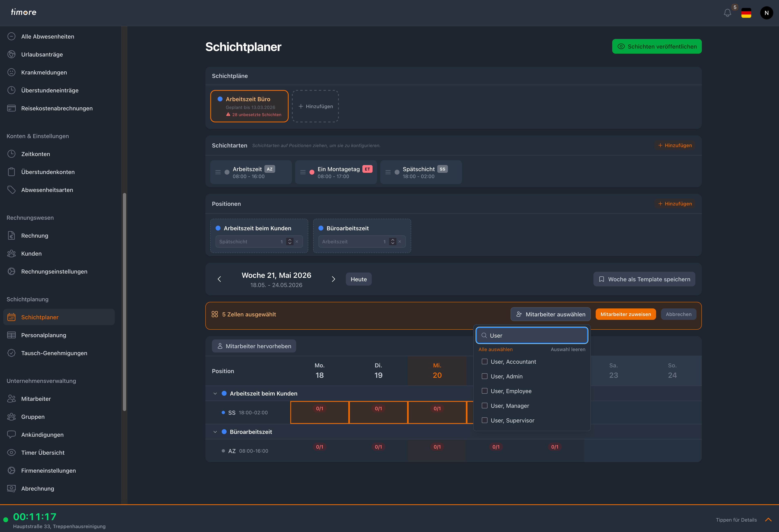Open Urlaubsanträge in sidebar
779x532 pixels.
pos(59,54)
